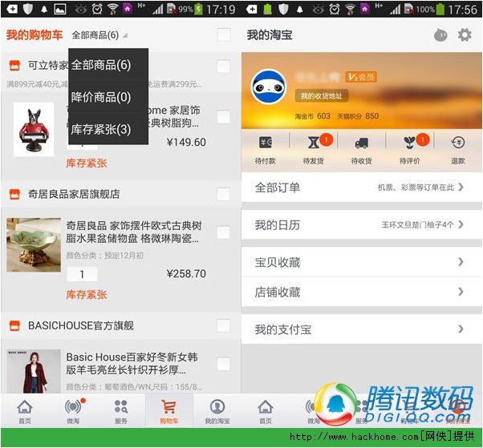This screenshot has height=448, width=483.
Task: Tick the fruit bowl item checkbox at ¥258.70
Action: pyautogui.click(x=224, y=232)
